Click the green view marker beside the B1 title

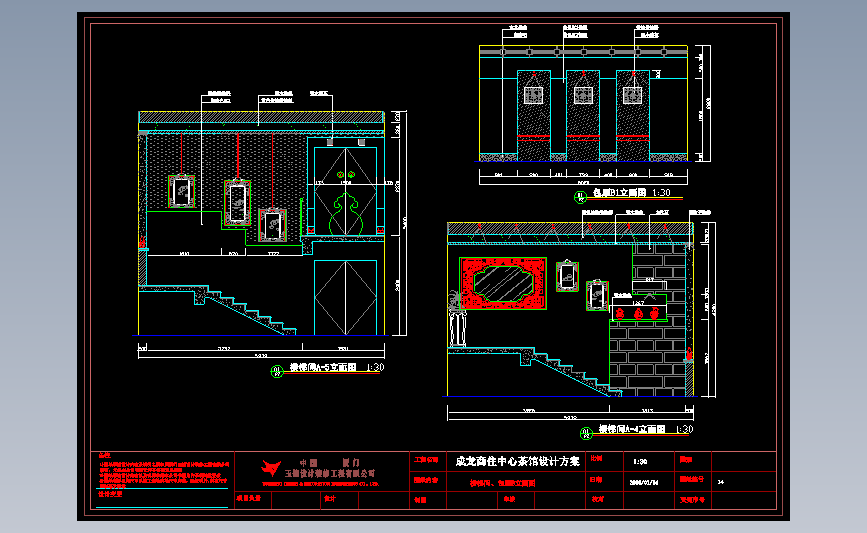tap(580, 197)
